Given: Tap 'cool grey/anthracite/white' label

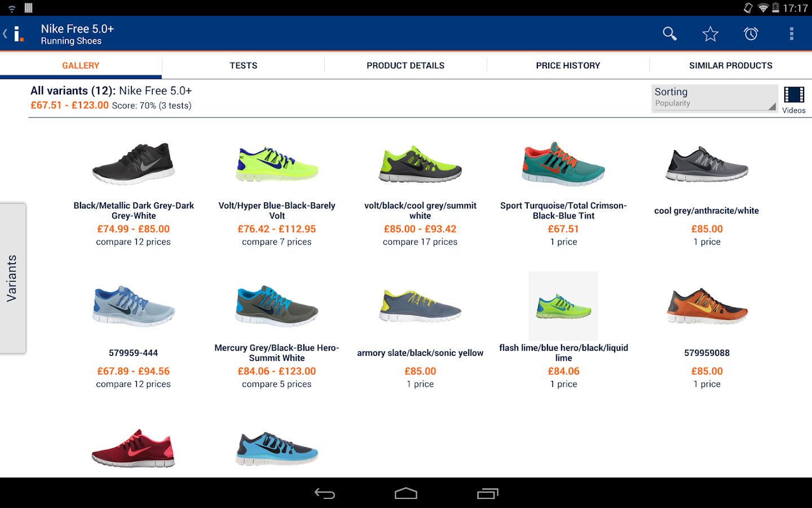Looking at the screenshot, I should 707,211.
